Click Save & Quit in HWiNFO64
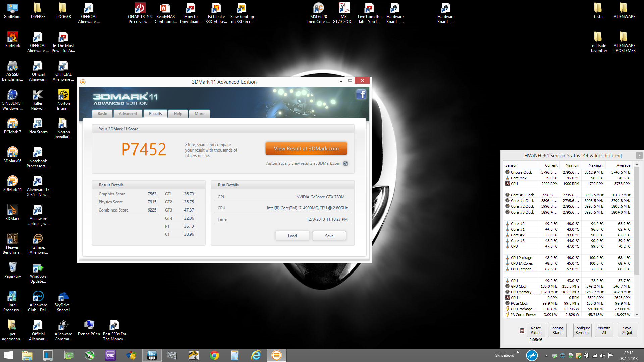 627,330
